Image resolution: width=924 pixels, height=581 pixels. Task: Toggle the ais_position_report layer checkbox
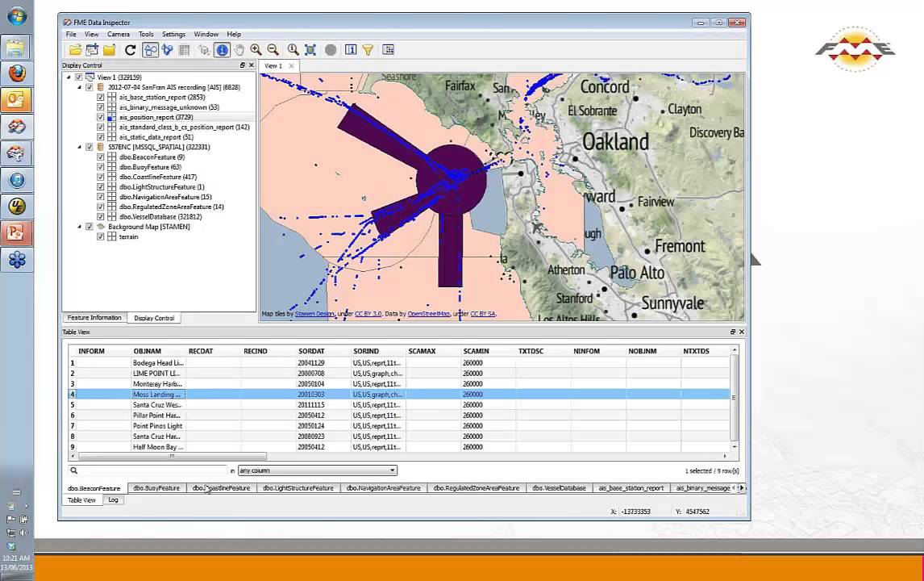coord(100,117)
